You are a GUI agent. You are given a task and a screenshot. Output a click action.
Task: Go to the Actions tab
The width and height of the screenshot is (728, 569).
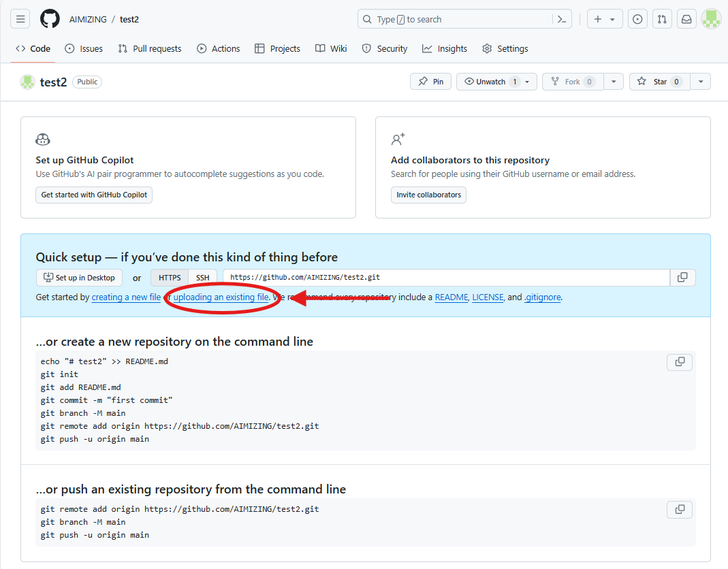[x=218, y=49]
